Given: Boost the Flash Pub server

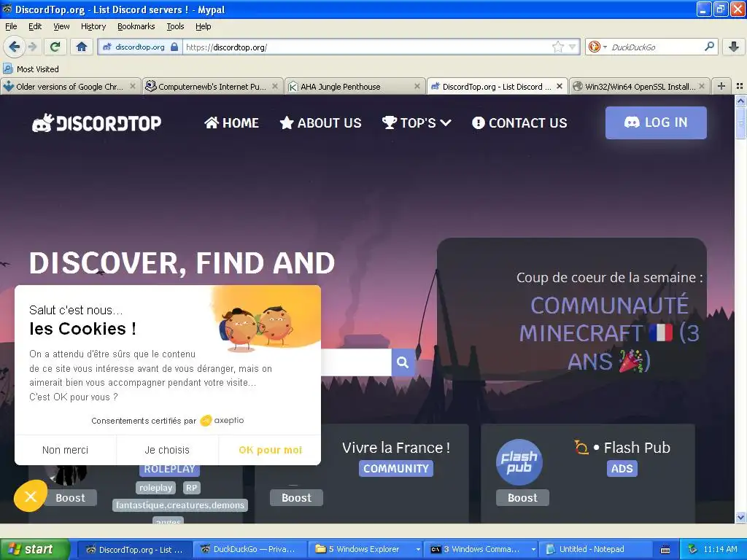Looking at the screenshot, I should (x=522, y=497).
